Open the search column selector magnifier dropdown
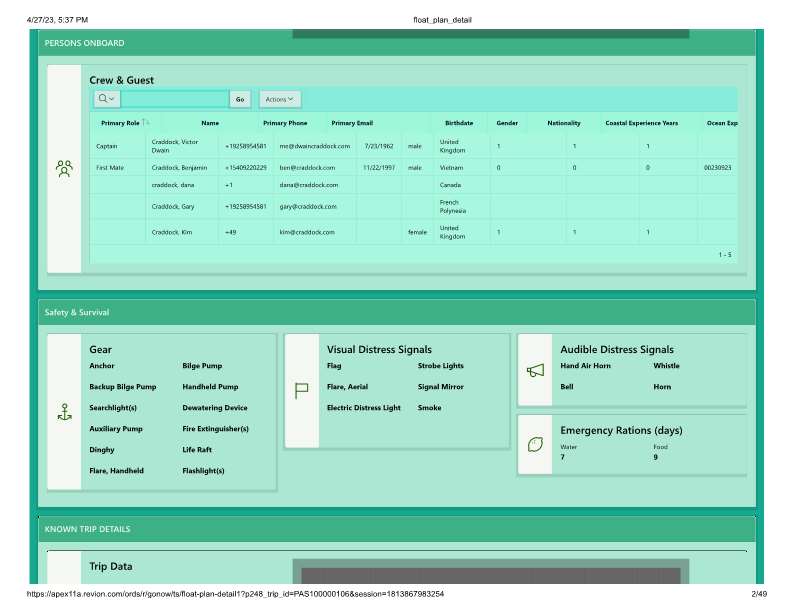This screenshot has width=793, height=613. pos(106,99)
